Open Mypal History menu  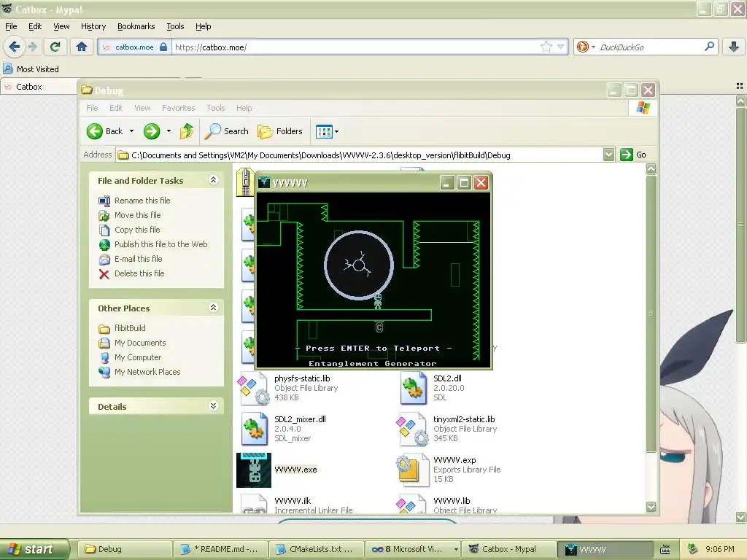coord(93,26)
